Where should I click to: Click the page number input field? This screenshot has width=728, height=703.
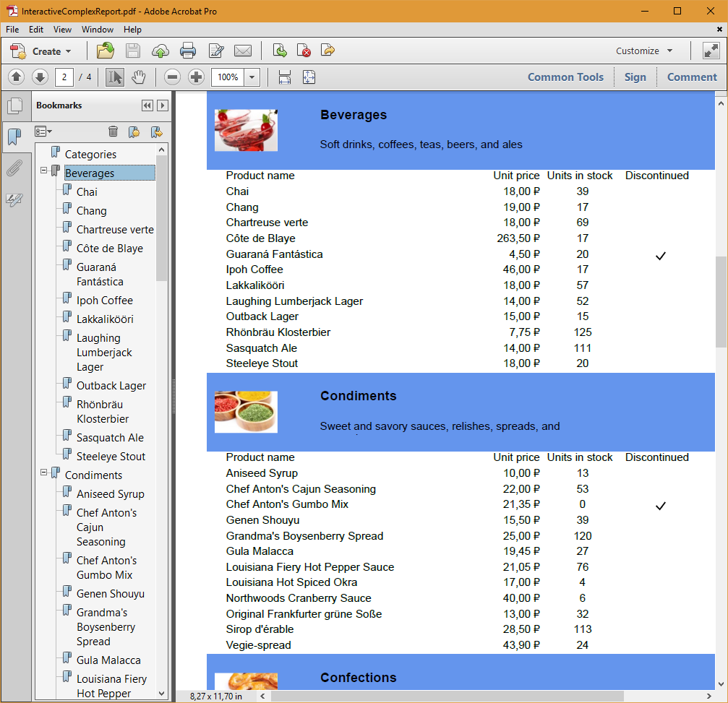[x=64, y=77]
